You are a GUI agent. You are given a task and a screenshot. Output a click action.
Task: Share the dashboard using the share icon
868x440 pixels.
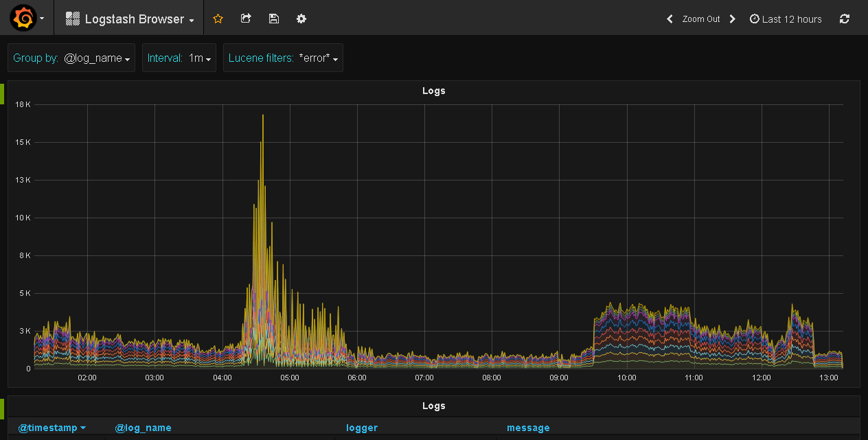pos(246,19)
